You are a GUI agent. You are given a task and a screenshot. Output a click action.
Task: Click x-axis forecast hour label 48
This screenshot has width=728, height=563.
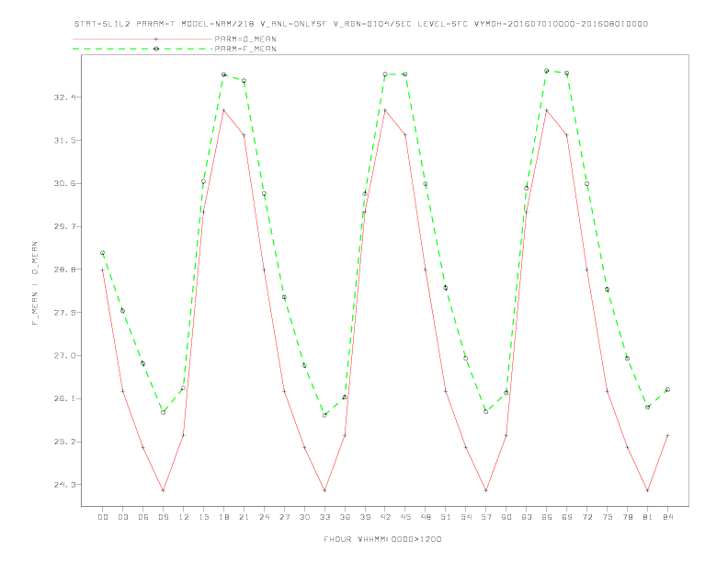click(x=426, y=517)
